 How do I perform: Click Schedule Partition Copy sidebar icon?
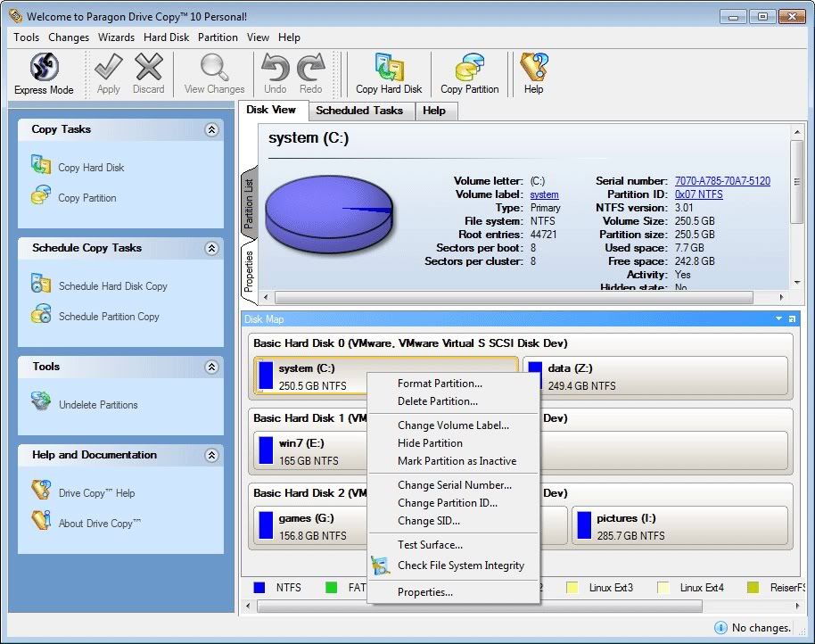pyautogui.click(x=40, y=313)
